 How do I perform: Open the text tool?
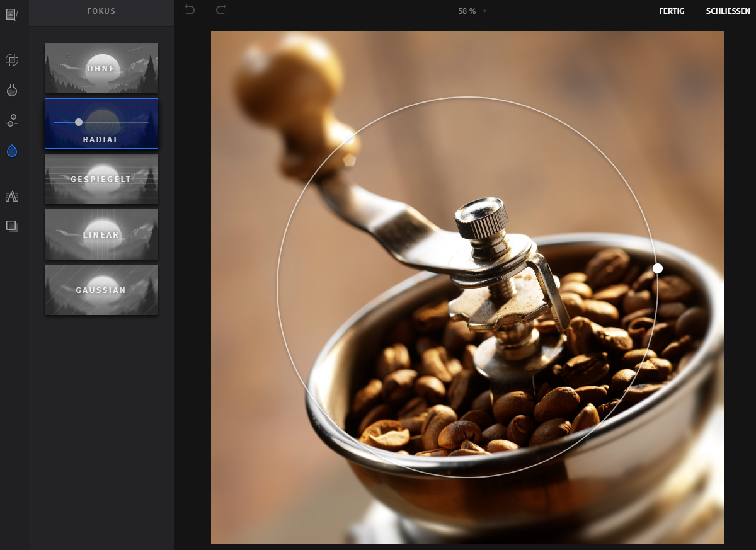tap(11, 196)
